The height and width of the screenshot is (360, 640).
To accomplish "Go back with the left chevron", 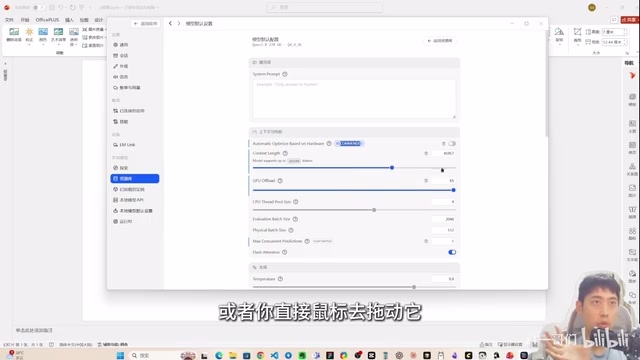I will point(170,24).
